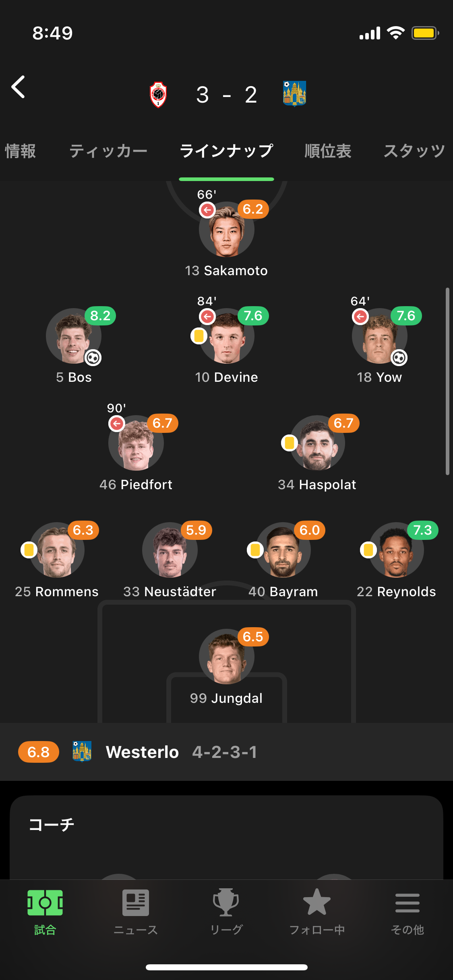This screenshot has width=453, height=980.
Task: Tap the back arrow icon
Action: coord(19,87)
